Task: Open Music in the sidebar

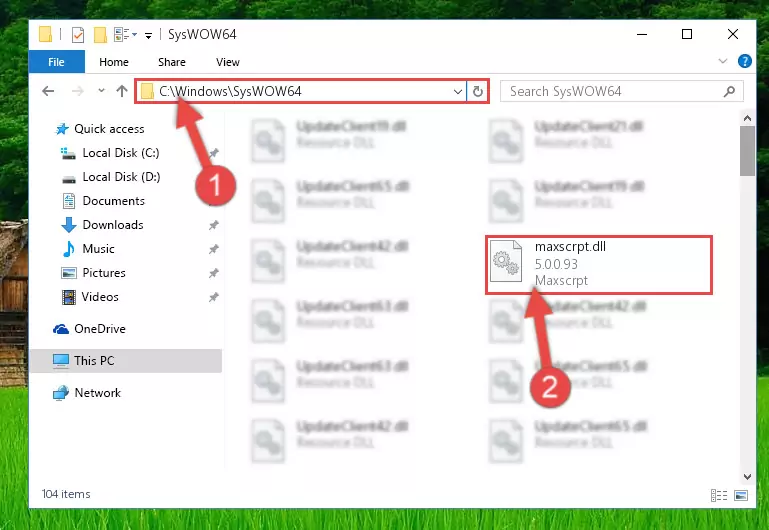Action: tap(98, 249)
